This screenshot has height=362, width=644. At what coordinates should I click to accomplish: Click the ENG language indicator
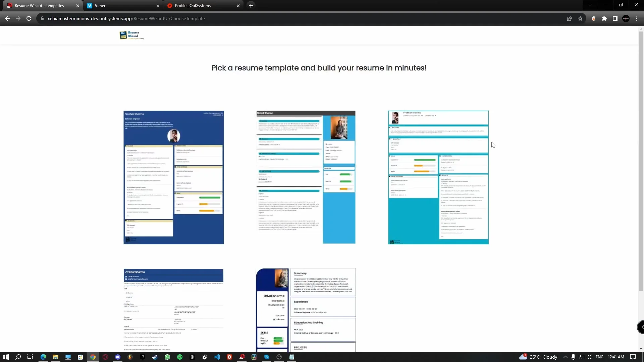tap(600, 357)
